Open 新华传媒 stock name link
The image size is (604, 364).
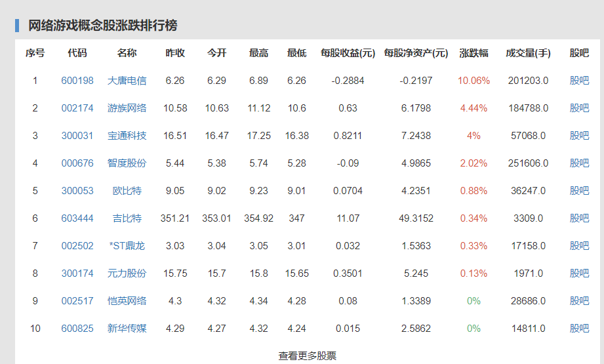click(127, 329)
